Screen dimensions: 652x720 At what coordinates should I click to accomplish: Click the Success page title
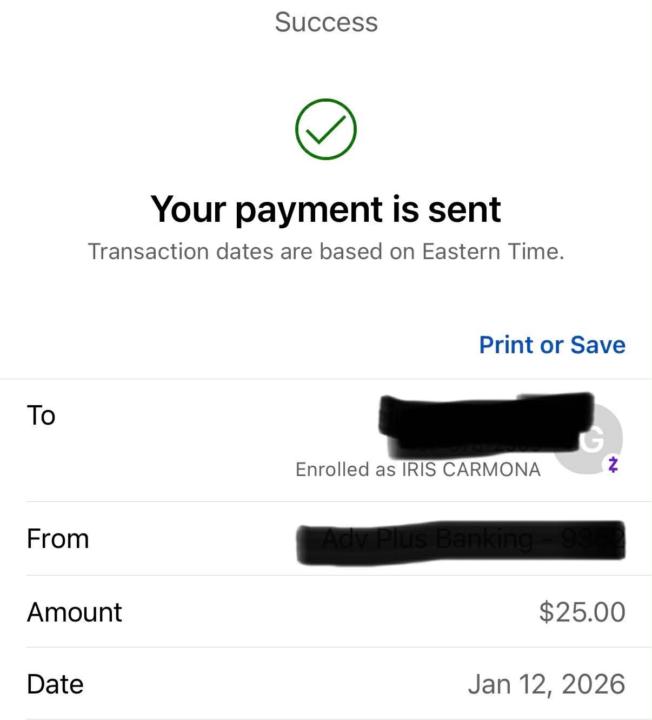point(326,22)
